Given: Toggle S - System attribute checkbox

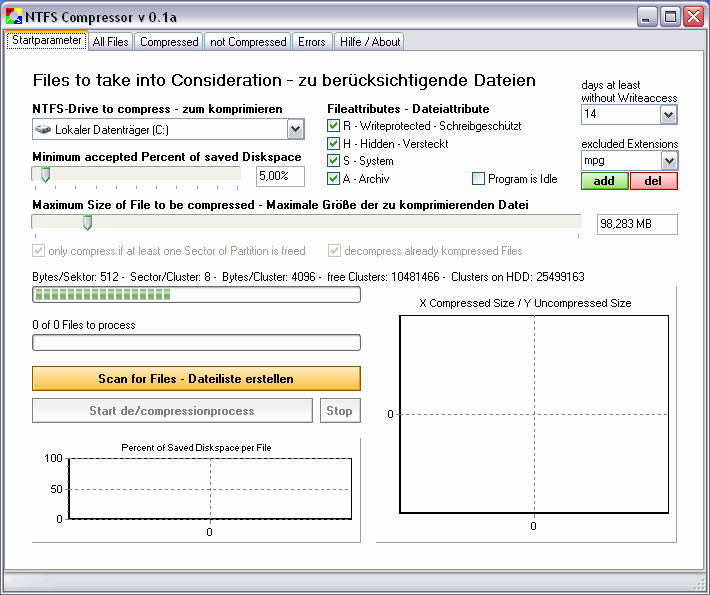Looking at the screenshot, I should [334, 161].
